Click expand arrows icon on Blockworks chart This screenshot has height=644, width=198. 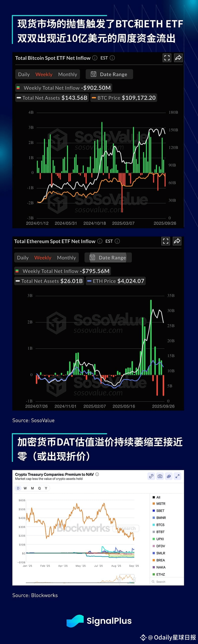point(177,476)
